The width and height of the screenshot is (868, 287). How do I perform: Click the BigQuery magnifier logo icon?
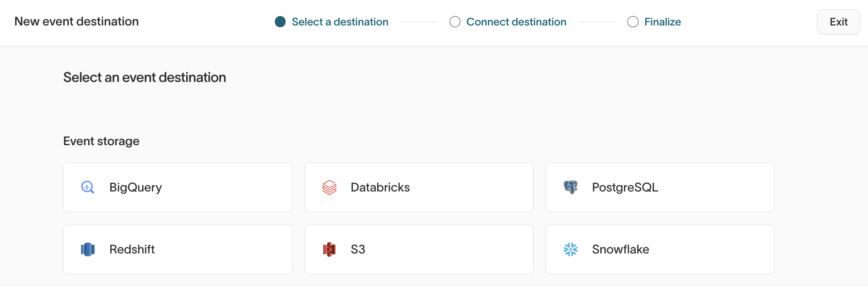click(x=87, y=187)
